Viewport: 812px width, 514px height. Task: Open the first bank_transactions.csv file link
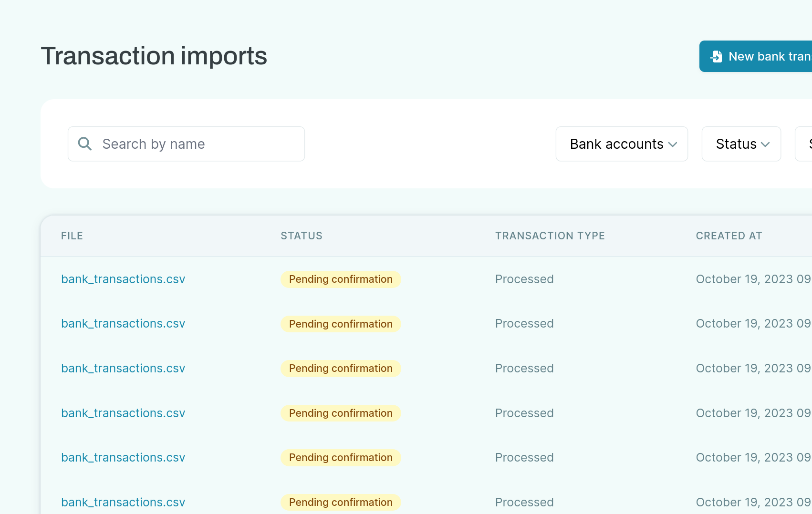coord(123,279)
